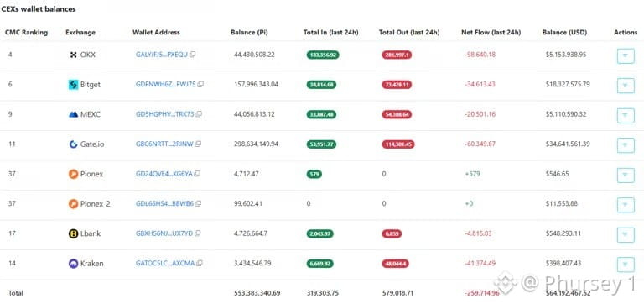Click Kraken red Total Out badge 48,044.4

(x=396, y=264)
